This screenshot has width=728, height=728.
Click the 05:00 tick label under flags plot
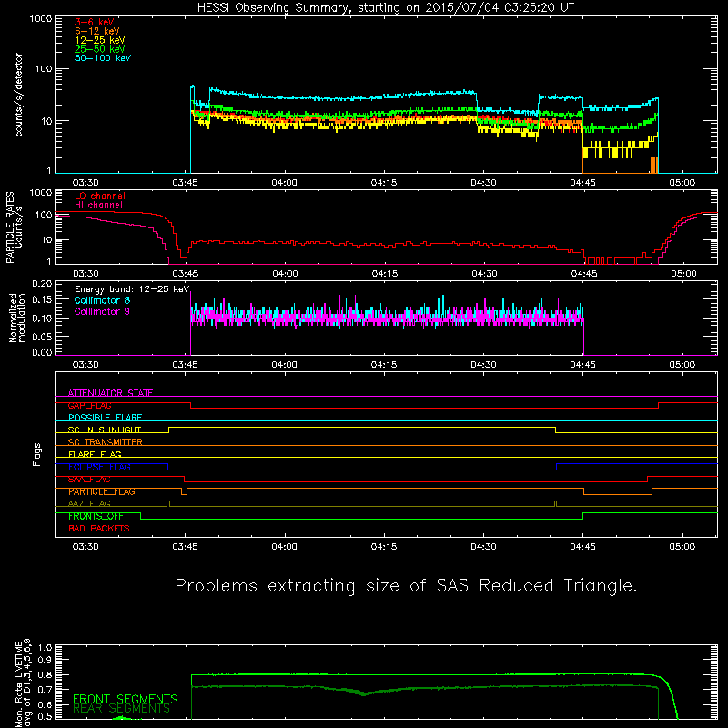pos(682,547)
